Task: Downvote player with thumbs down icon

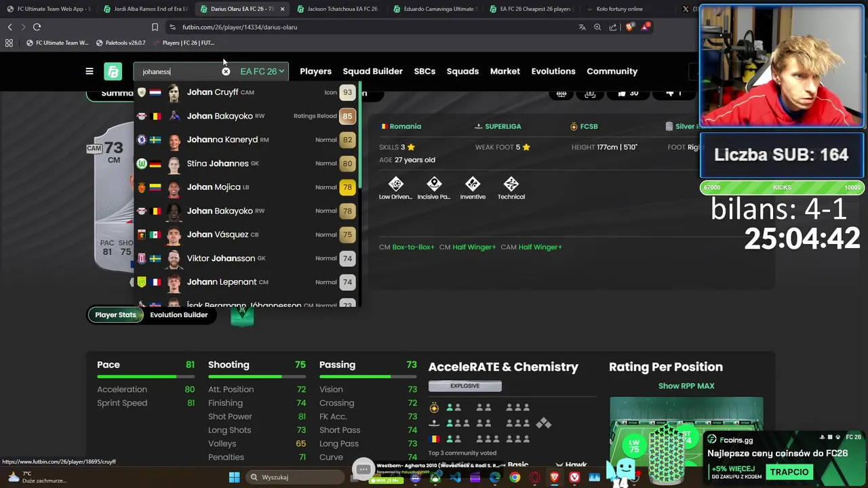Action: (673, 94)
